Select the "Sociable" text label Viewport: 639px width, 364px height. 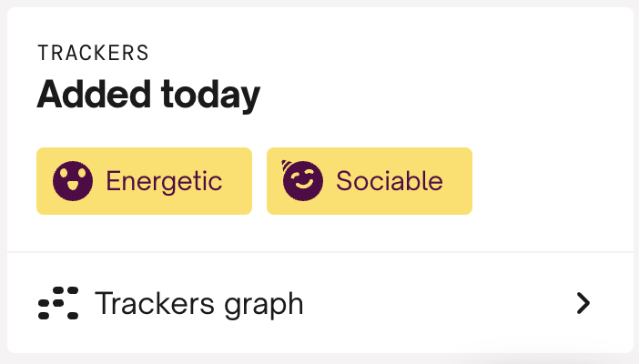pos(389,181)
